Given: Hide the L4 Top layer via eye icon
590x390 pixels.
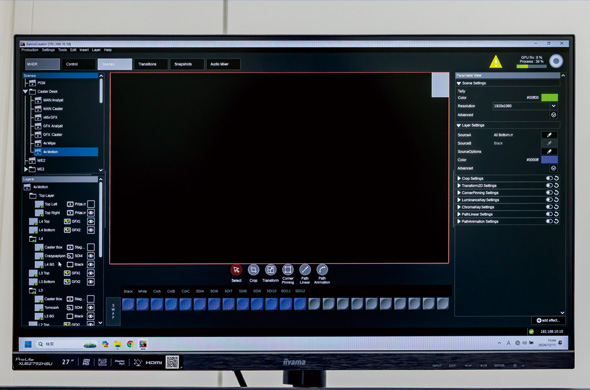Looking at the screenshot, I should [x=91, y=221].
